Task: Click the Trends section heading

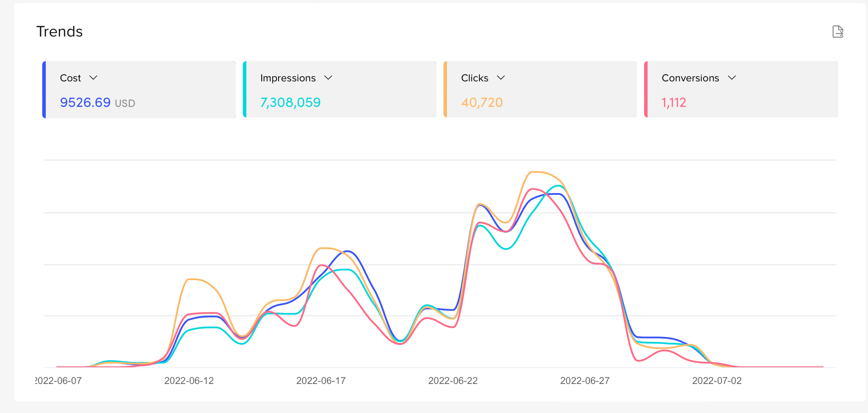Action: click(59, 32)
